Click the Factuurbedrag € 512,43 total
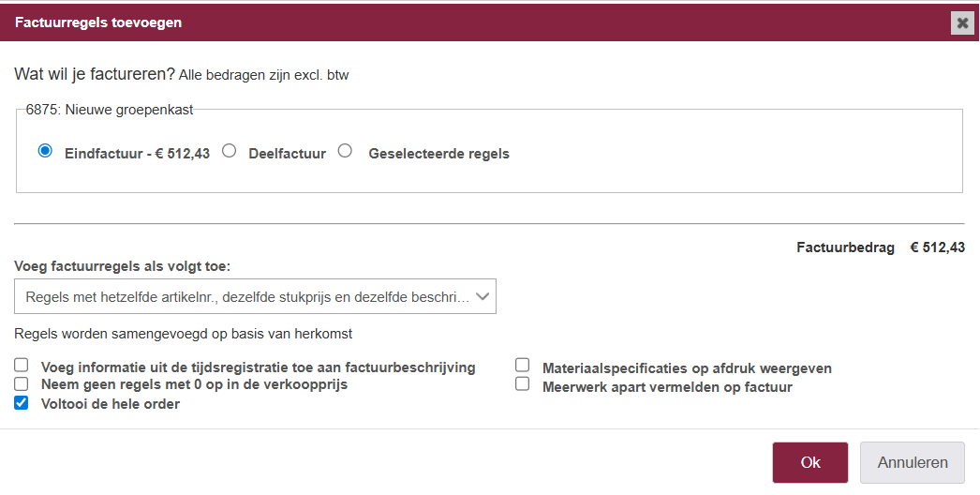The image size is (980, 495). click(880, 247)
